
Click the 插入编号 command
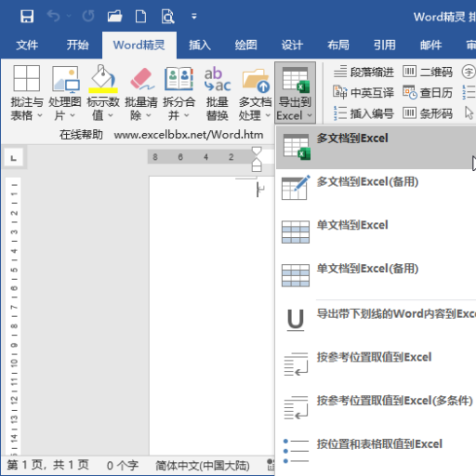click(363, 113)
